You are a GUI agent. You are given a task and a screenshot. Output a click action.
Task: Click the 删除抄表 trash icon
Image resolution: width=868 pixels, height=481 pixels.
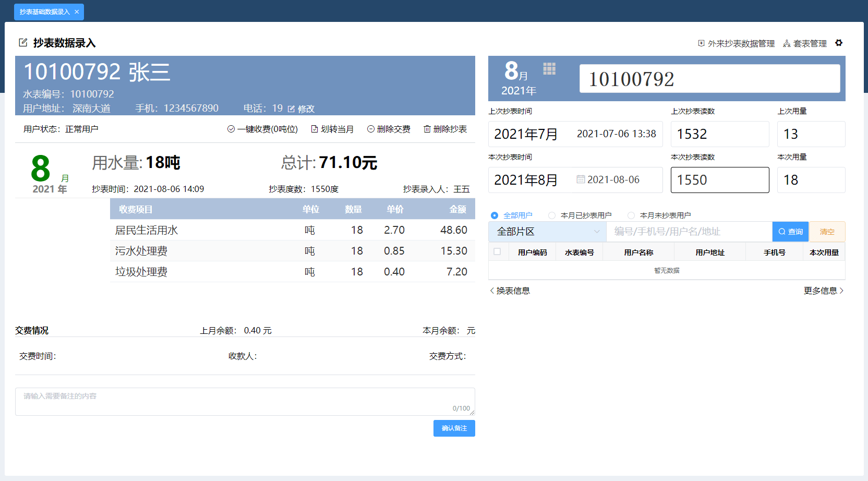point(426,129)
